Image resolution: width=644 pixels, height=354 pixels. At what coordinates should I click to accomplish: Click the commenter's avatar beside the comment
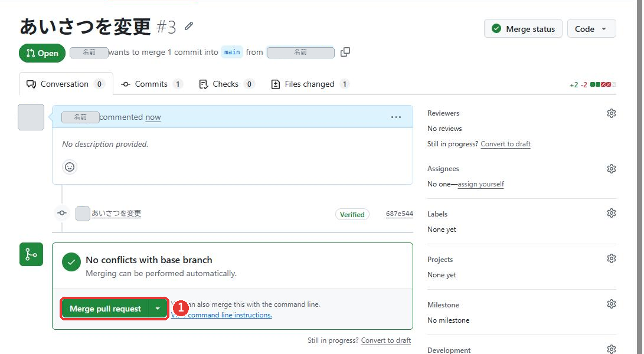[31, 117]
